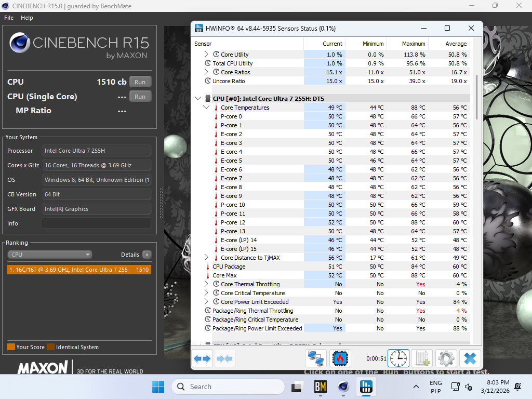Open the network computers icon in HWiNFO
532x399 pixels.
[315, 358]
